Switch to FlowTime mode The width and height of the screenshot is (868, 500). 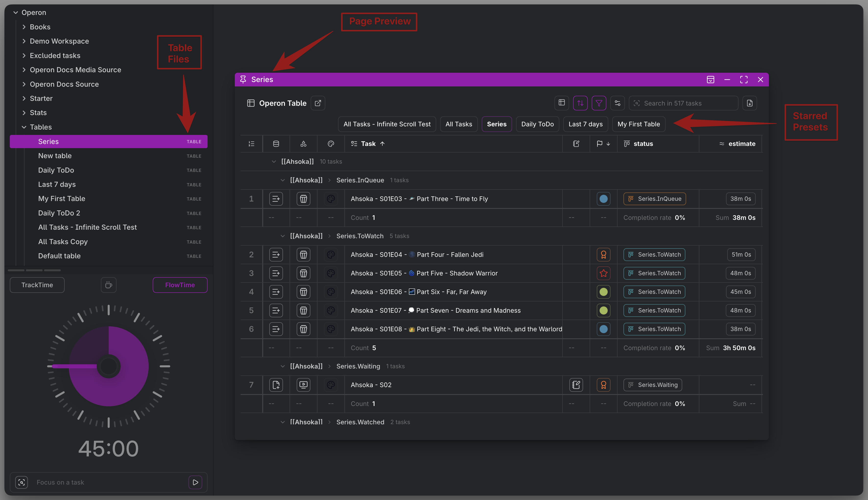point(180,285)
